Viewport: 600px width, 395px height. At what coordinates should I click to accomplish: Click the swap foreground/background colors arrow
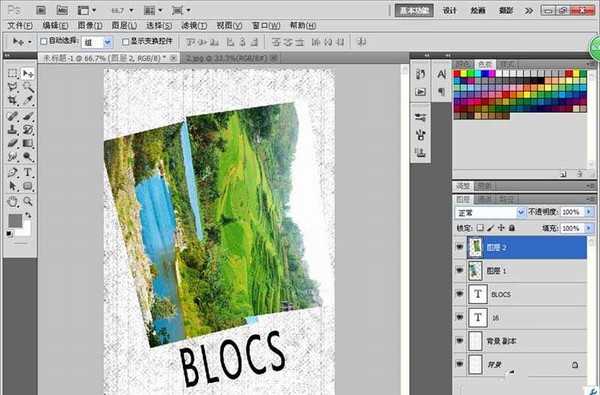[x=28, y=215]
